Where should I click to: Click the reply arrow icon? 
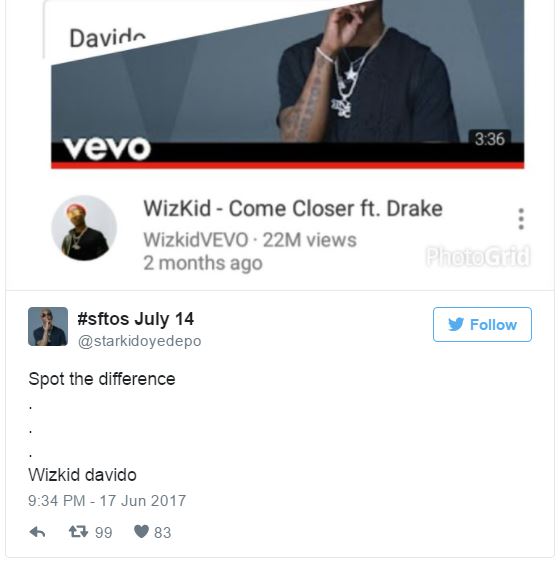(x=37, y=532)
